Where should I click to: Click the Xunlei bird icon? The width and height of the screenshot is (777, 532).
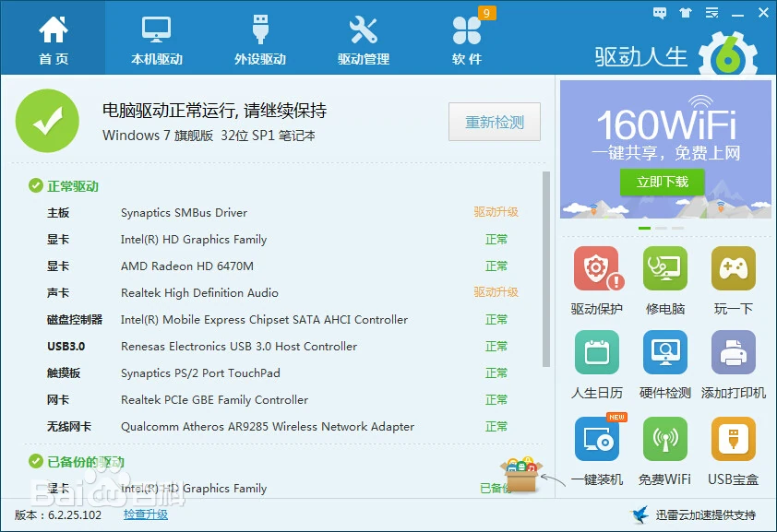click(640, 514)
